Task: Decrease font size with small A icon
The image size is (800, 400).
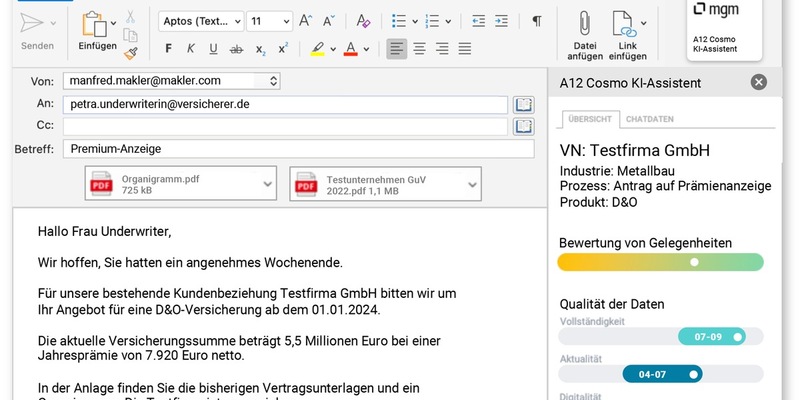Action: pos(328,21)
